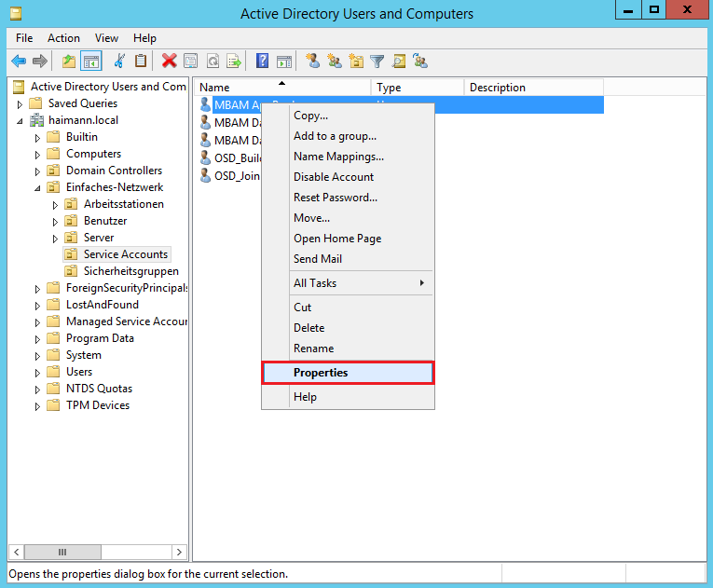Collapse the Einfaches-Netzwerk OU

pyautogui.click(x=37, y=188)
